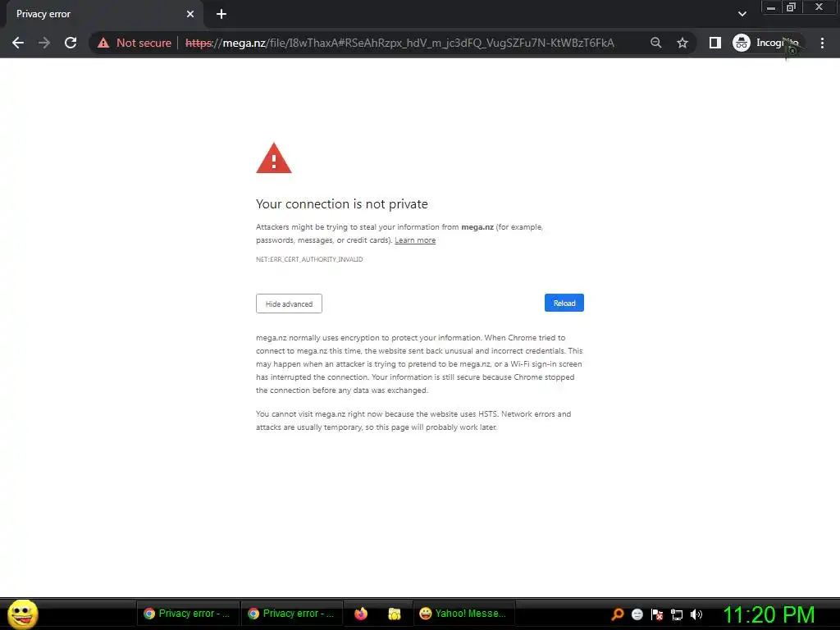Open a new tab with the plus button

[221, 14]
